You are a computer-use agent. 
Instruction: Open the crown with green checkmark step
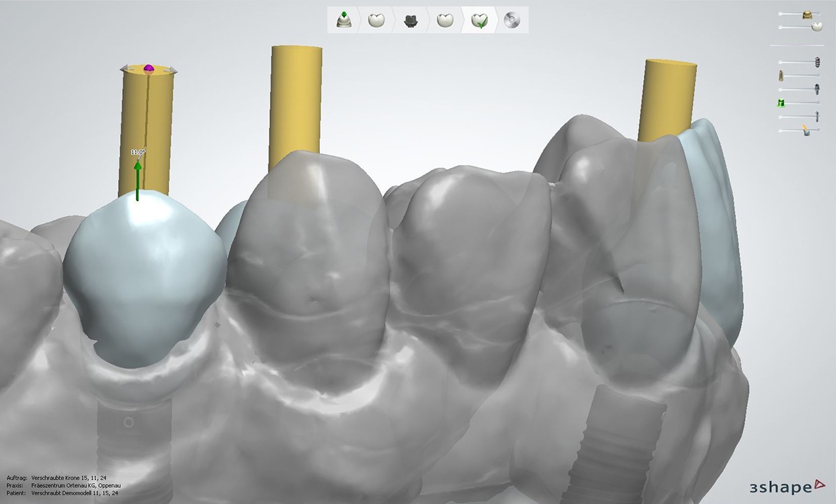(x=480, y=20)
